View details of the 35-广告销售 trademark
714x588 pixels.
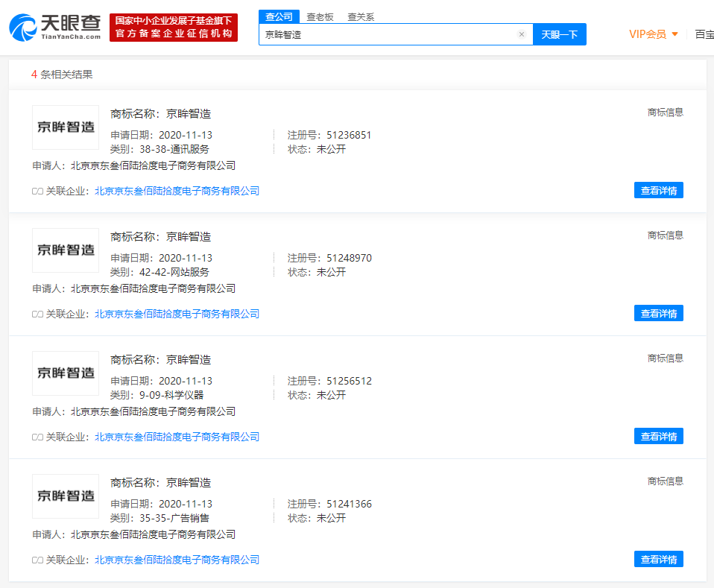(658, 559)
